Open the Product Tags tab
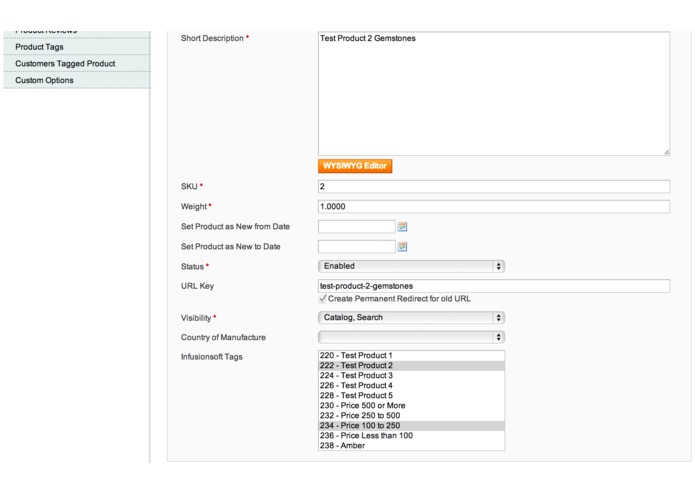Screen dimensions: 695x494 click(77, 47)
